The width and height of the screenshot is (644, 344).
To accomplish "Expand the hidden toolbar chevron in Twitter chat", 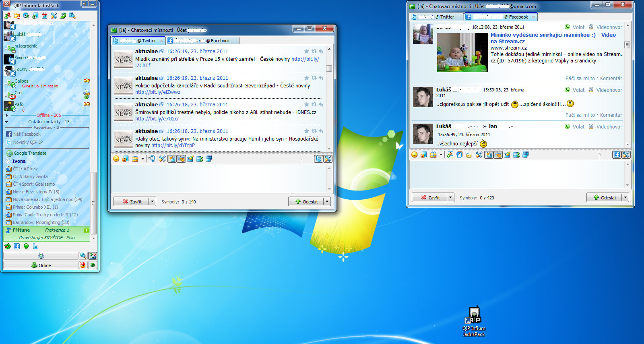I will [301, 159].
